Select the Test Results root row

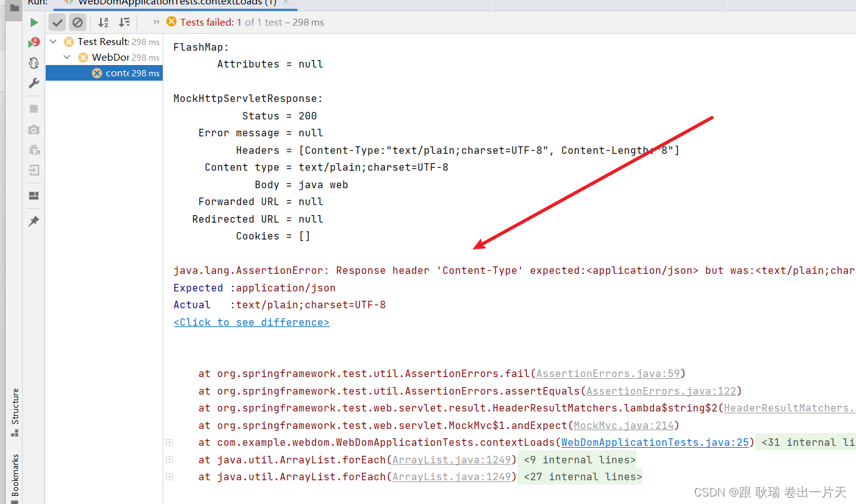click(104, 42)
